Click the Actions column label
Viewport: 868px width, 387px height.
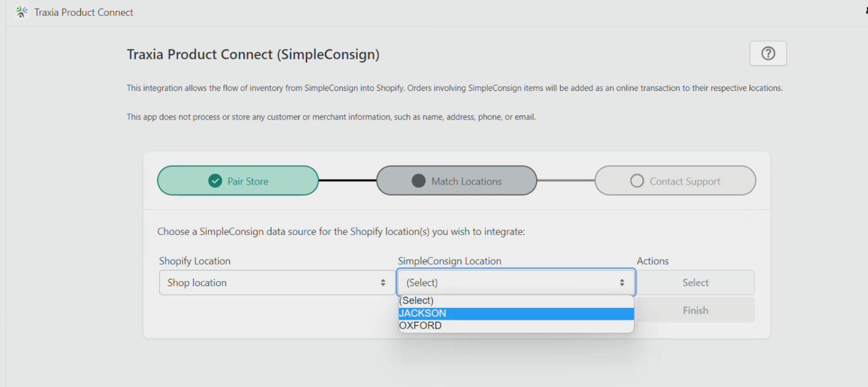pos(653,261)
